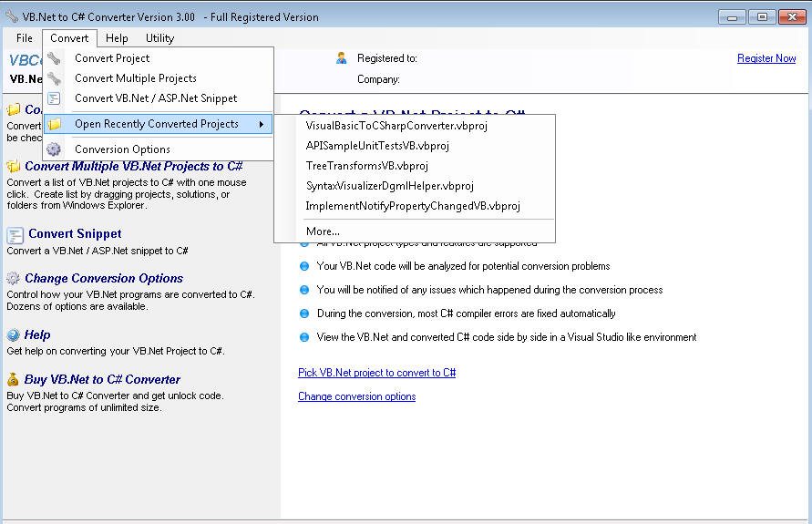The width and height of the screenshot is (812, 524).
Task: Click the icon next to Convert Multiple Projects
Action: pyautogui.click(x=54, y=78)
